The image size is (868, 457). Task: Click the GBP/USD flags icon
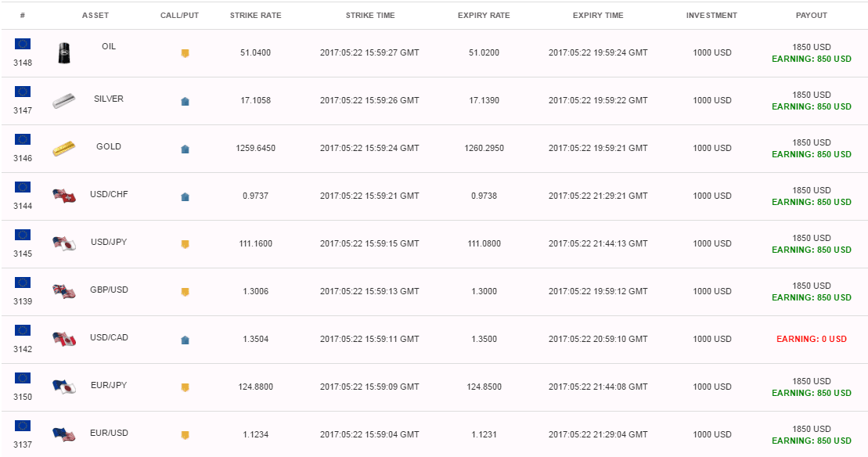click(63, 291)
